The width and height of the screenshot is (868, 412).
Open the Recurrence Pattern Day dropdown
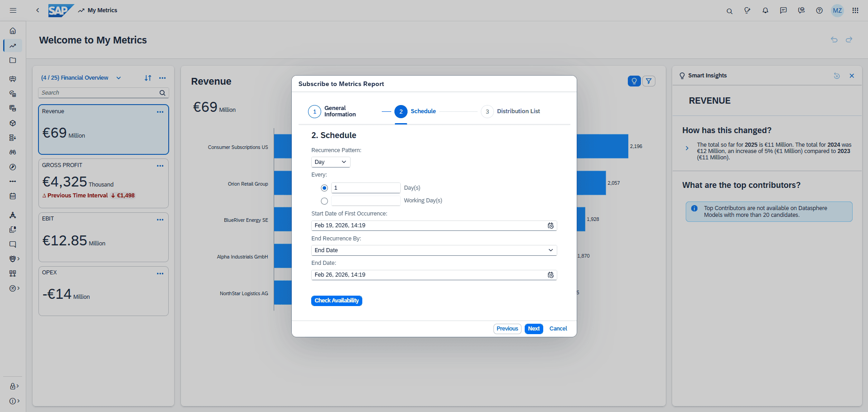(331, 162)
